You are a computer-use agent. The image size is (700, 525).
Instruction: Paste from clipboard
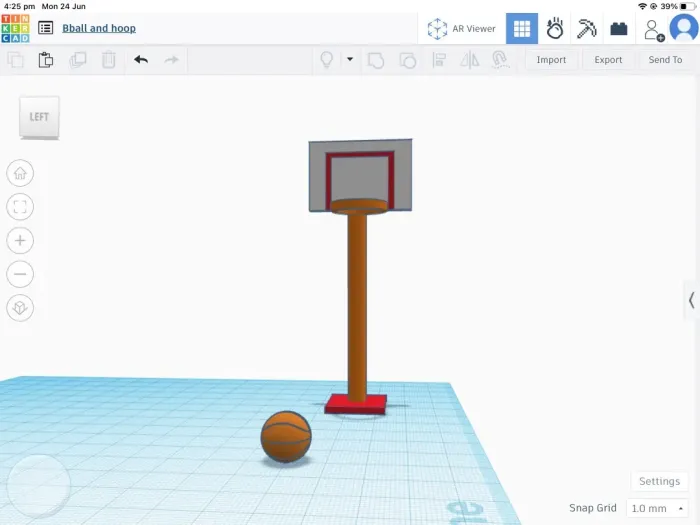(x=46, y=59)
